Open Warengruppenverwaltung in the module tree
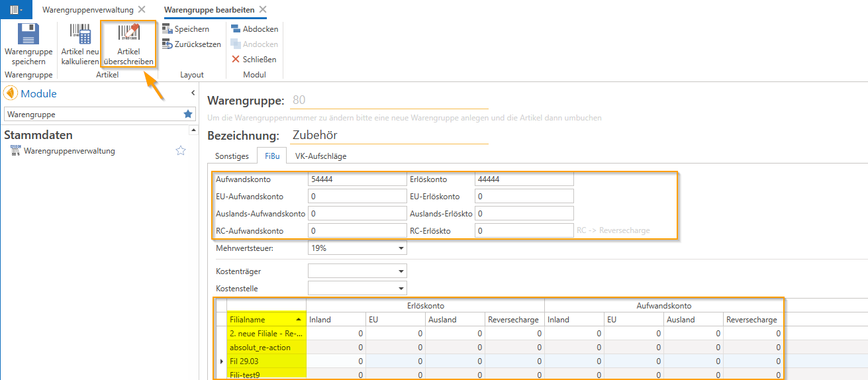Image resolution: width=868 pixels, height=380 pixels. tap(69, 151)
